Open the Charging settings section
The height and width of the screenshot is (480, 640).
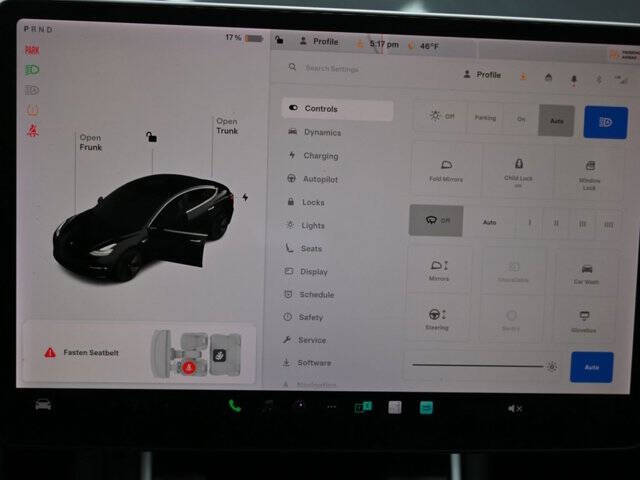coord(314,156)
